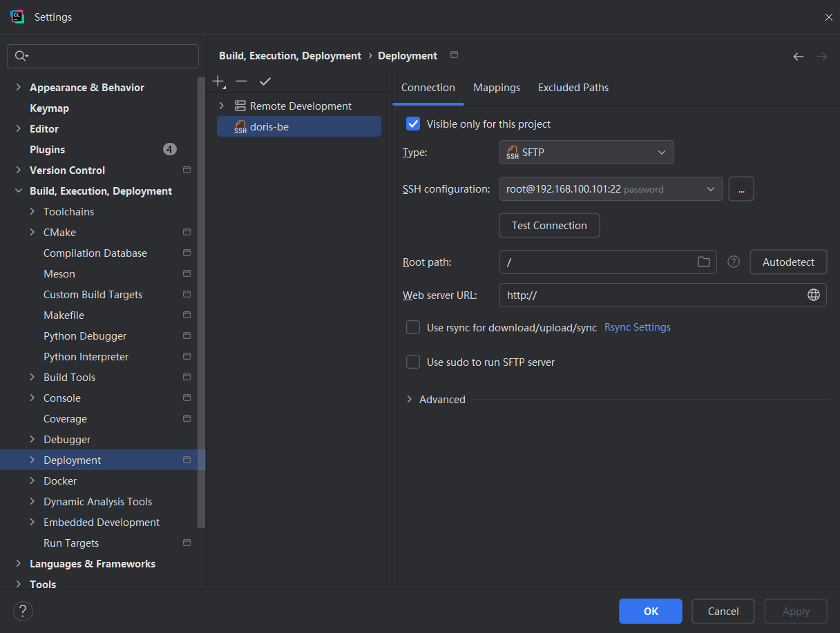Remove selected server with minus icon
840x633 pixels.
tap(241, 81)
